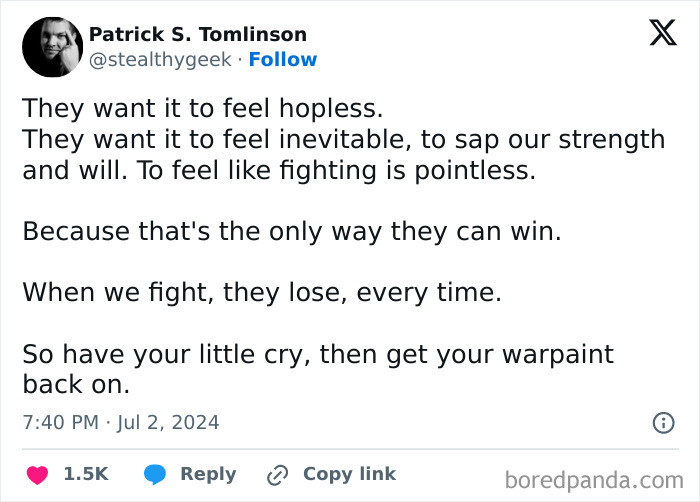Open Patrick S. Tomlinson's profile picture

[53, 47]
